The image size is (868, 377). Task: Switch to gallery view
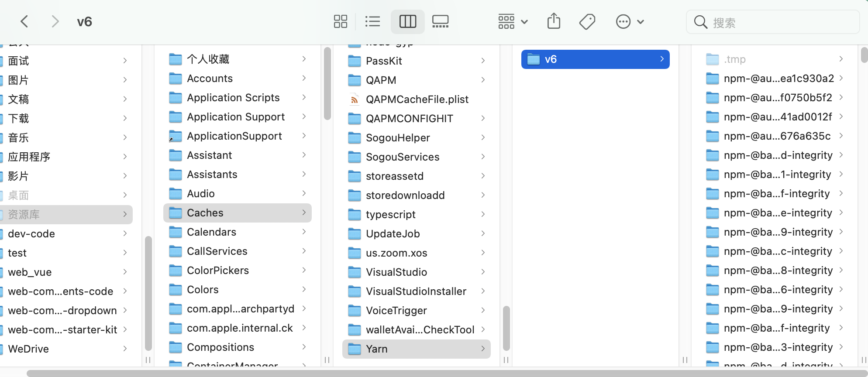[x=440, y=21]
